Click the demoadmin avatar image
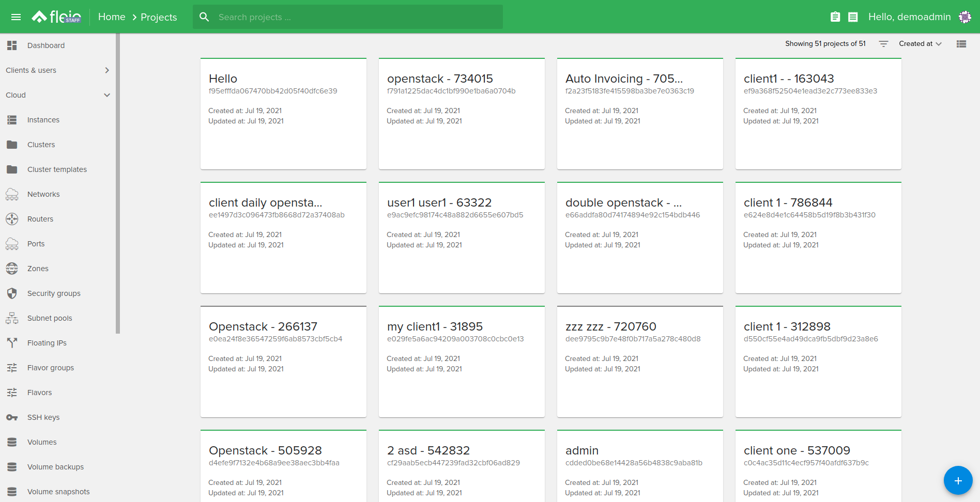This screenshot has height=502, width=980. click(x=964, y=17)
